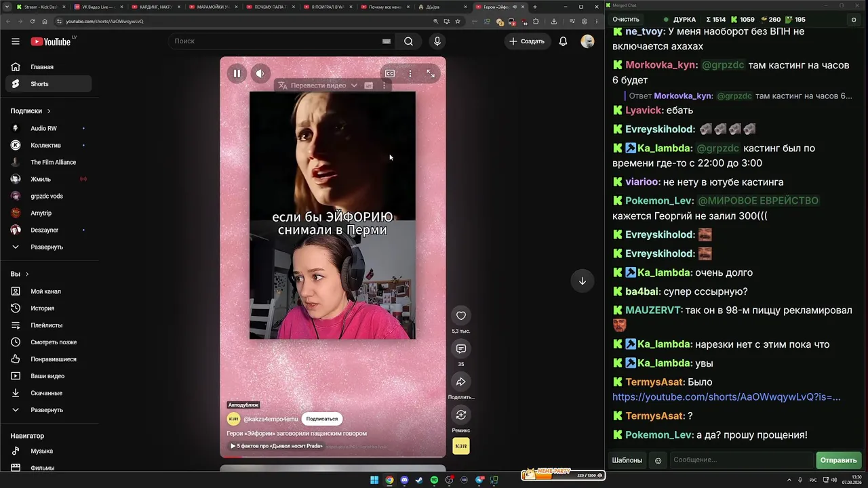Viewport: 868px width, 488px height.
Task: Open the on-screen keyboard icon in search
Action: click(387, 41)
